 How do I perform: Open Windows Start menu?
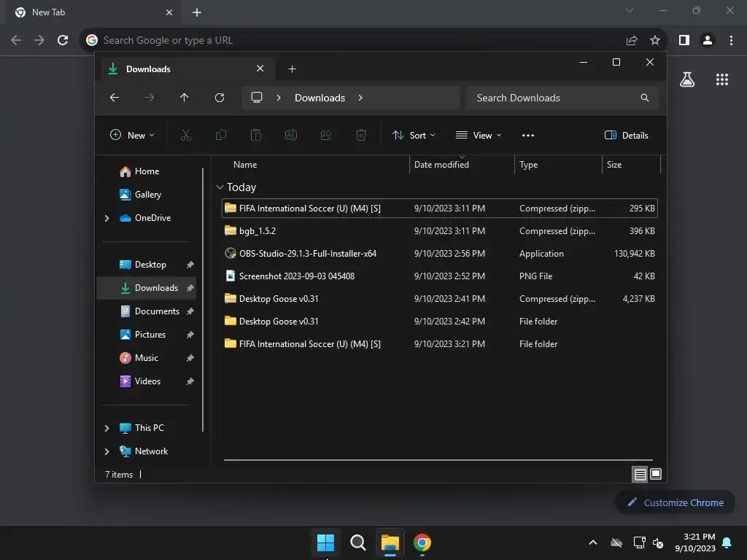tap(325, 542)
